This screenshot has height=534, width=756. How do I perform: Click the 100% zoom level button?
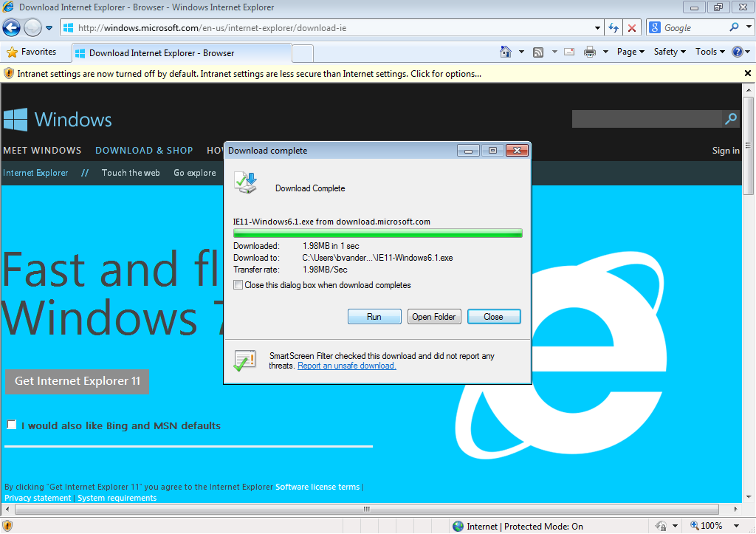[x=707, y=526]
